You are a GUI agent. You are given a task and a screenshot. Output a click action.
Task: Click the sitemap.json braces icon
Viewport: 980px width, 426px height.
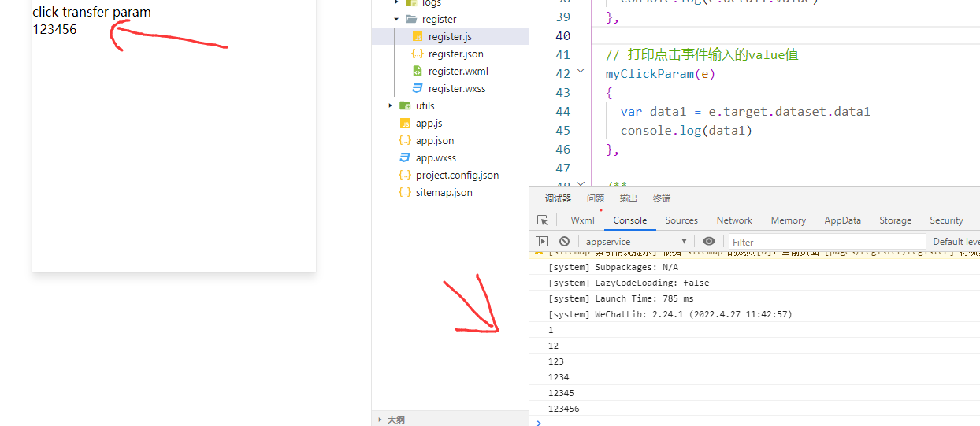coord(405,192)
